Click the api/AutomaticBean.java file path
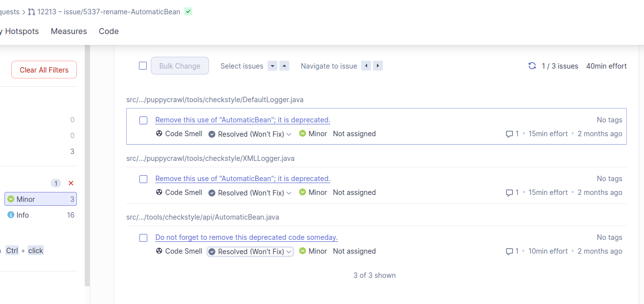Screen dimensions: 644x304 [203, 217]
